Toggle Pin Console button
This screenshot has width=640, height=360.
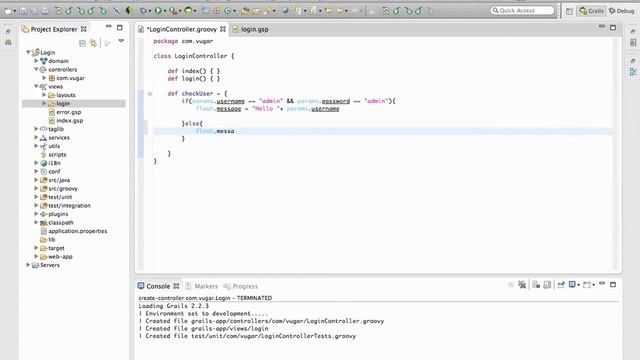tap(561, 284)
